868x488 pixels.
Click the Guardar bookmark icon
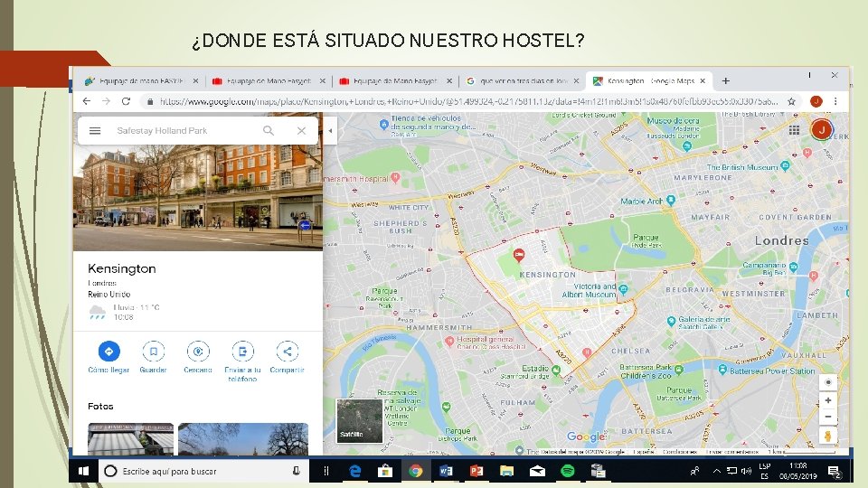click(154, 351)
